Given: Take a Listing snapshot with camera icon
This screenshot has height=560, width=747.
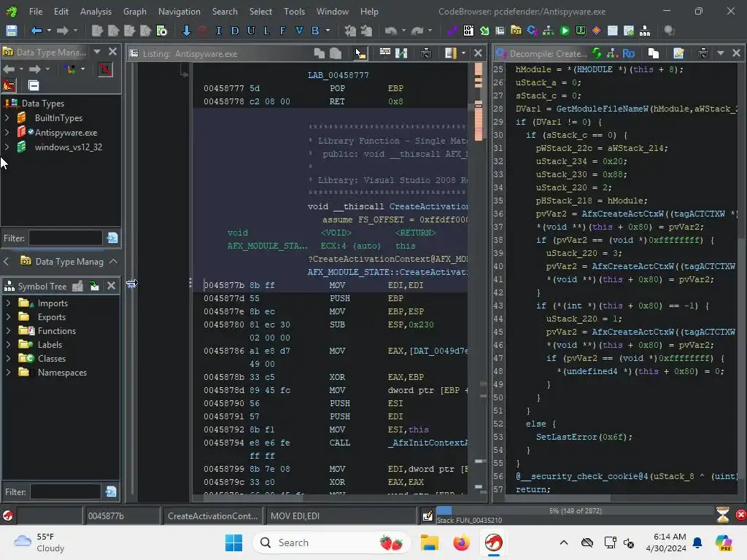Looking at the screenshot, I should [426, 53].
